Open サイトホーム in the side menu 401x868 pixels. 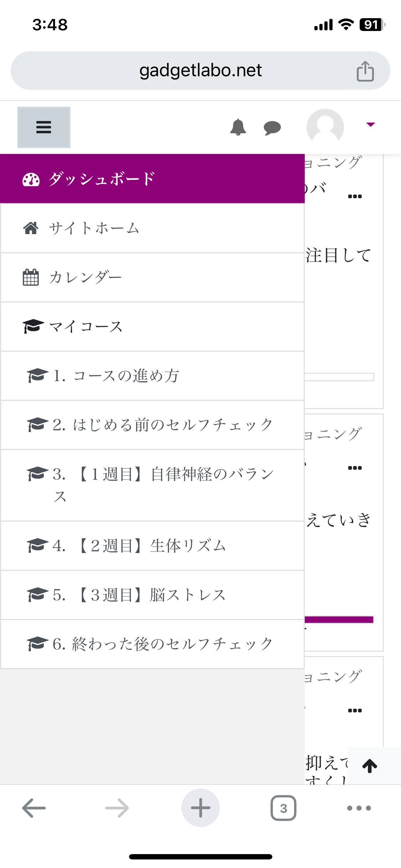[x=152, y=228]
